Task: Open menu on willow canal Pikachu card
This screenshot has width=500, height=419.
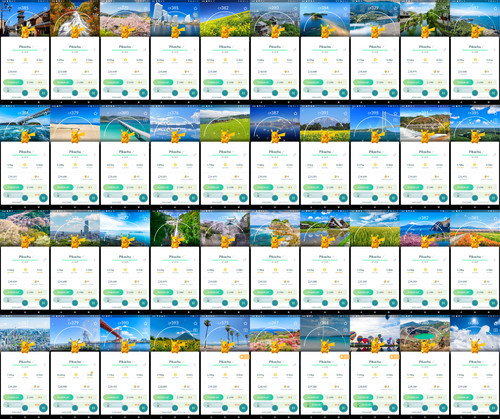Action: pos(443,93)
